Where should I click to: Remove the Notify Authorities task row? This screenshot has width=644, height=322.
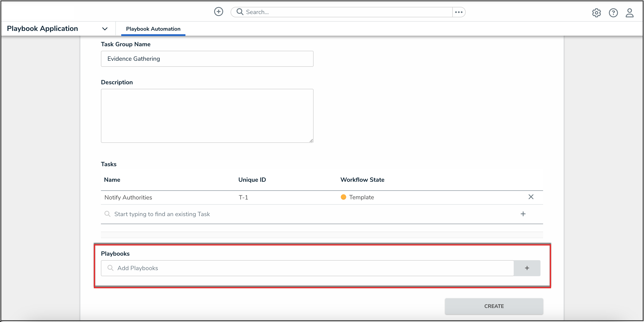click(531, 197)
